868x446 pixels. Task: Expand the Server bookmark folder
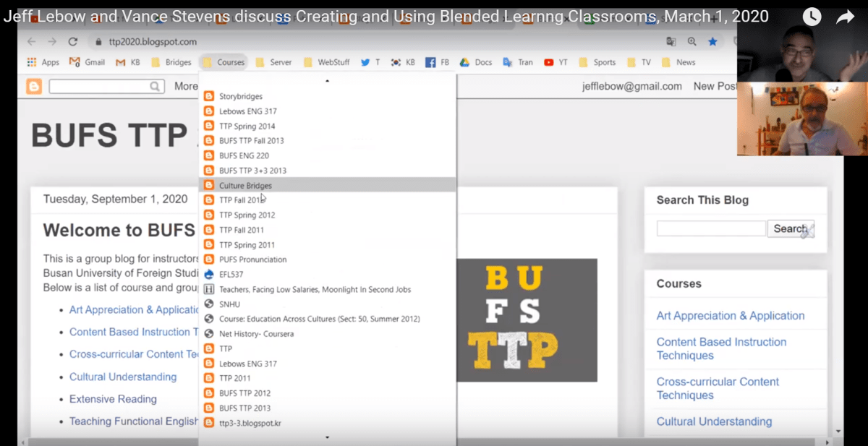273,62
